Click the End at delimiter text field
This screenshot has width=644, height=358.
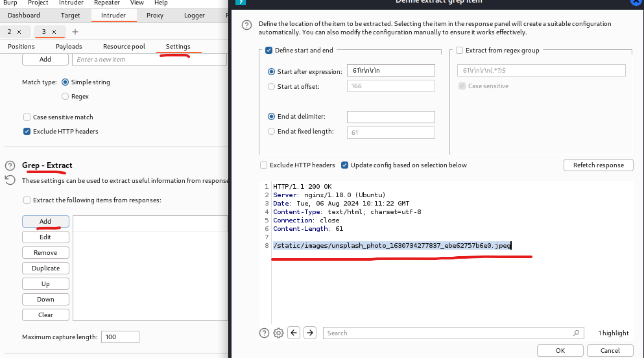tap(390, 117)
